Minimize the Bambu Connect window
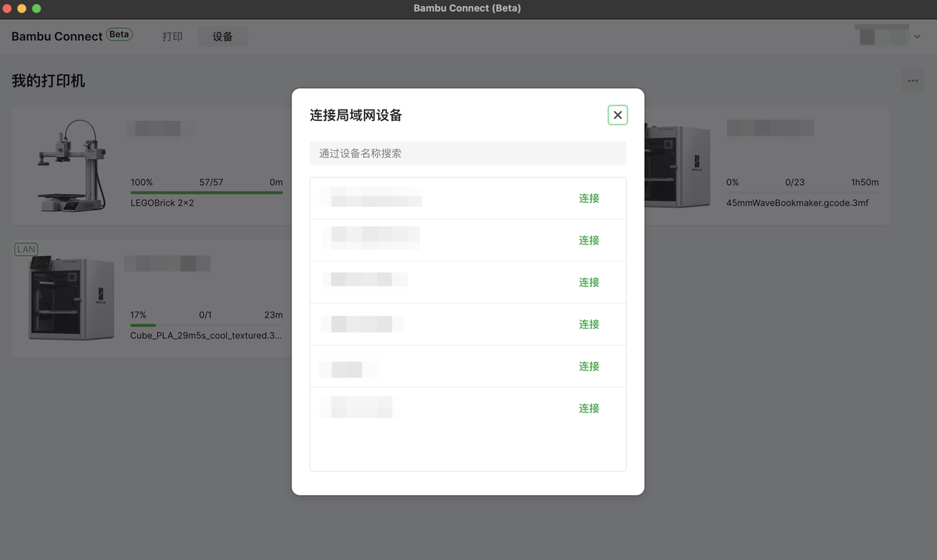Screen dimensions: 937x560 click(22, 8)
